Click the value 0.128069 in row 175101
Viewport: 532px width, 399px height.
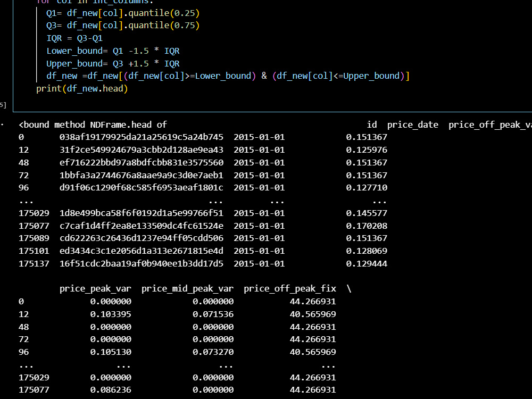click(x=367, y=251)
